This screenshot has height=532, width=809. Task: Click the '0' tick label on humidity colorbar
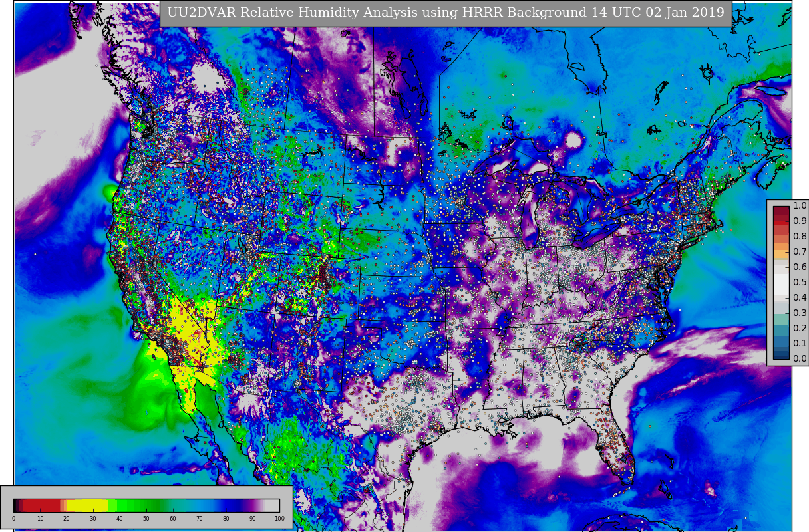pos(13,519)
